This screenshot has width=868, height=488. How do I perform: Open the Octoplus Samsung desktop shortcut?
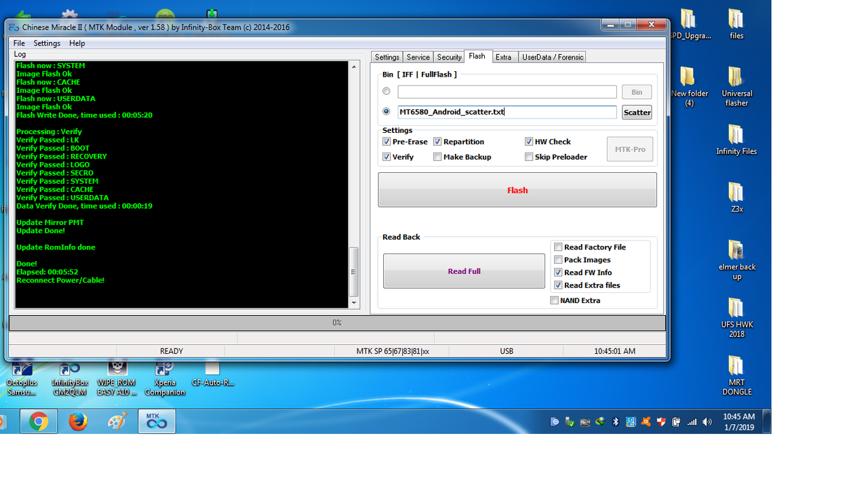(22, 378)
